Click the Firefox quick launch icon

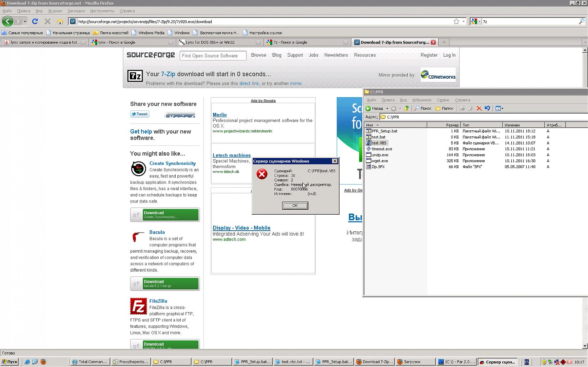tap(43, 362)
